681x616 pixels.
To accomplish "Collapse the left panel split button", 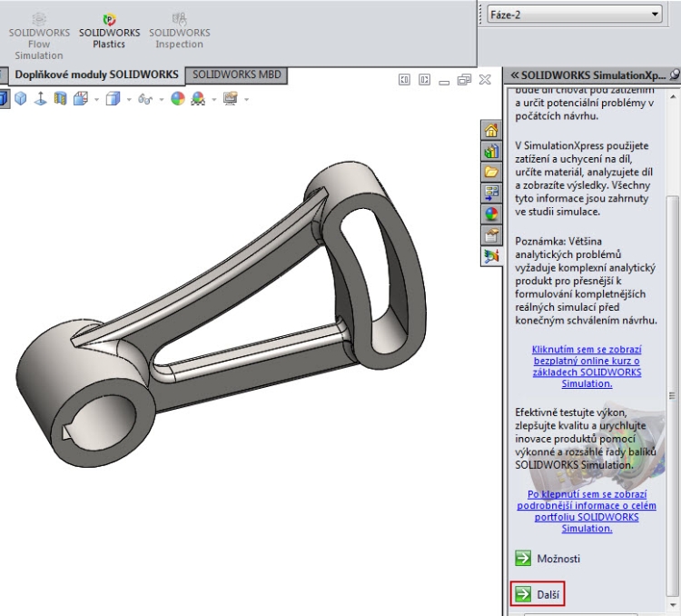I will pos(404,80).
